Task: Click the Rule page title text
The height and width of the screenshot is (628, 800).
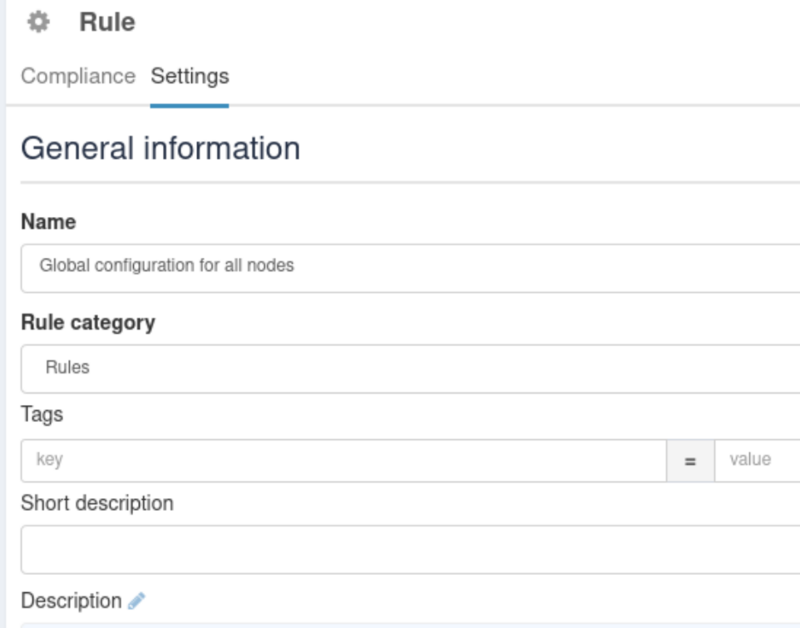Action: [x=107, y=22]
